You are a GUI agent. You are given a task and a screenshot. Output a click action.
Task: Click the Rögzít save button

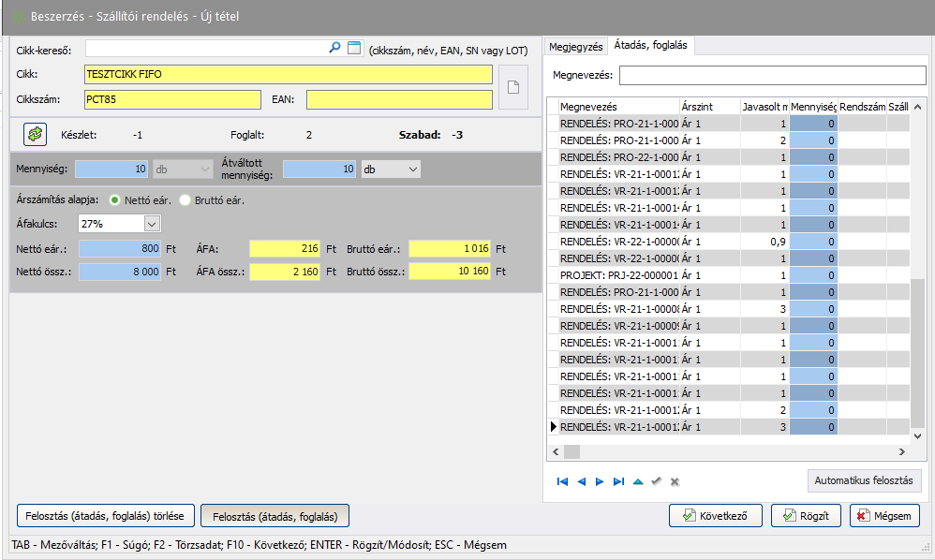click(806, 515)
